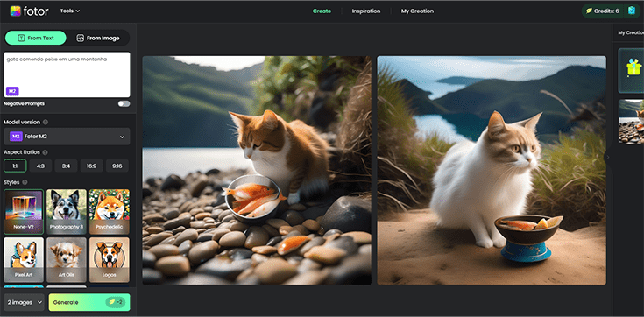Image resolution: width=644 pixels, height=317 pixels.
Task: Choose the Art Oils style
Action: click(67, 260)
